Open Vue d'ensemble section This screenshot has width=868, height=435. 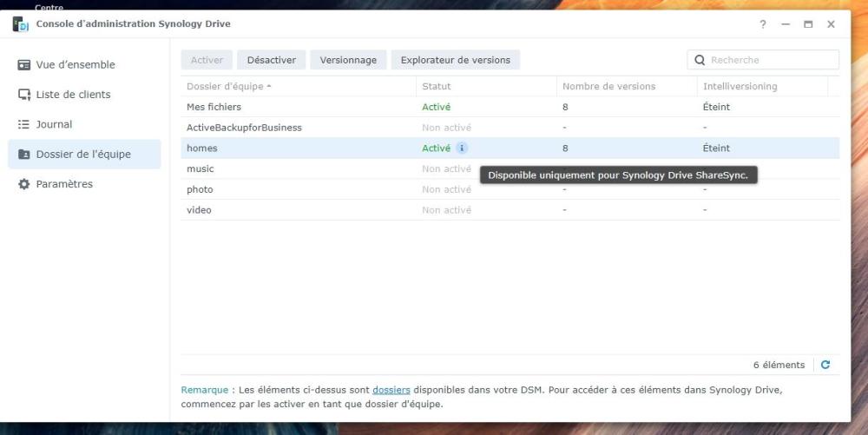[x=84, y=65]
